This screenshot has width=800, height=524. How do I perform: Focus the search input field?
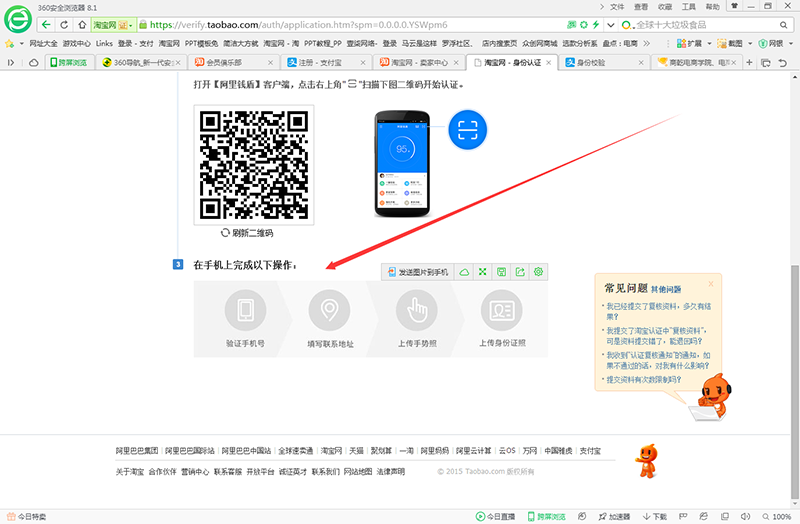click(x=704, y=24)
